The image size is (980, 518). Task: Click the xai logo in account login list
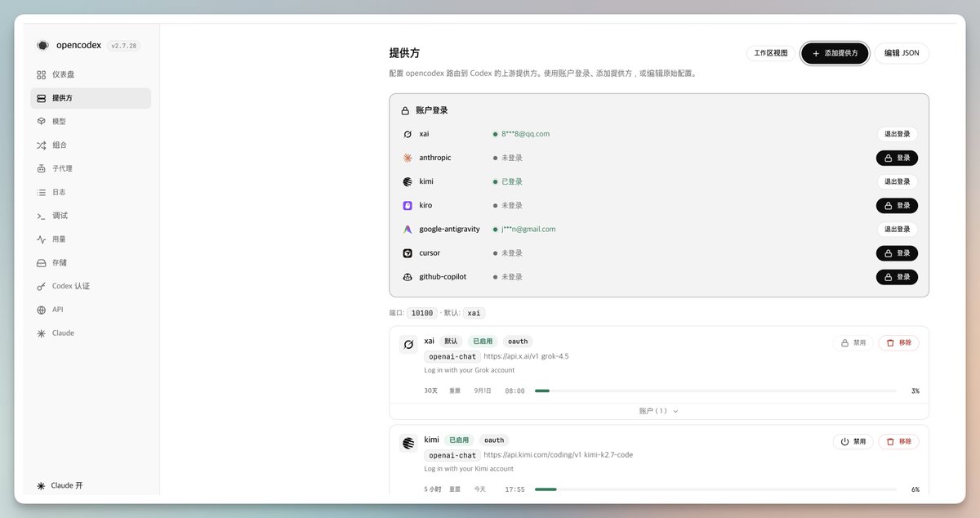[x=408, y=134]
